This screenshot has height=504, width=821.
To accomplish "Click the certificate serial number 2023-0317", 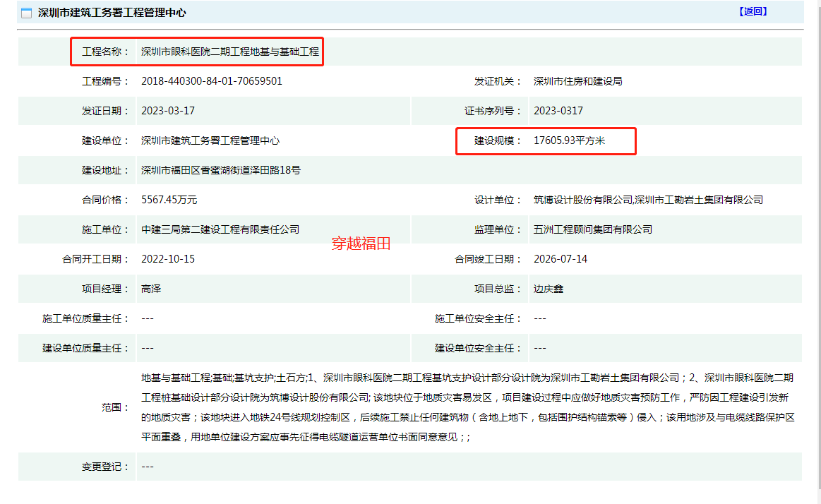I will (558, 111).
